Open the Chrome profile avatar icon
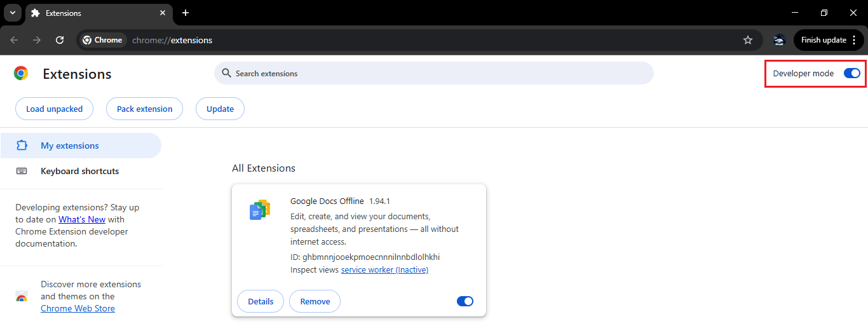 tap(779, 40)
